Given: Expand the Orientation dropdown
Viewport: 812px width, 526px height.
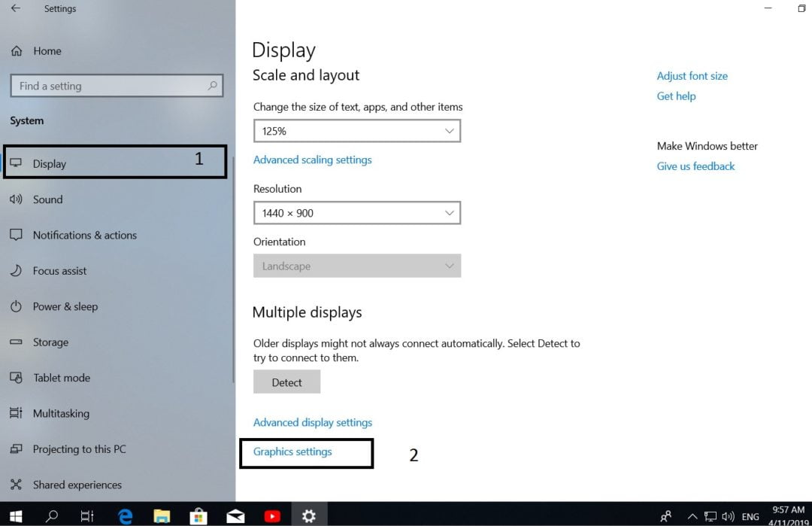Looking at the screenshot, I should coord(357,266).
